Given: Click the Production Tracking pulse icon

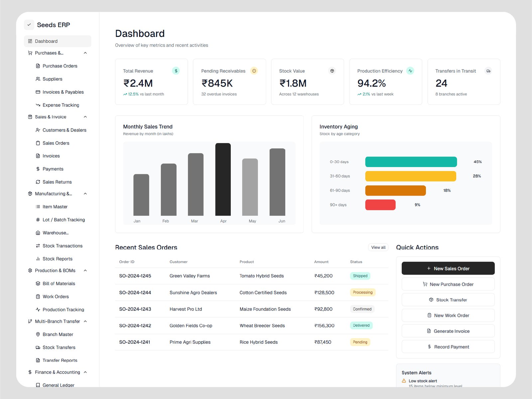Looking at the screenshot, I should [38, 309].
